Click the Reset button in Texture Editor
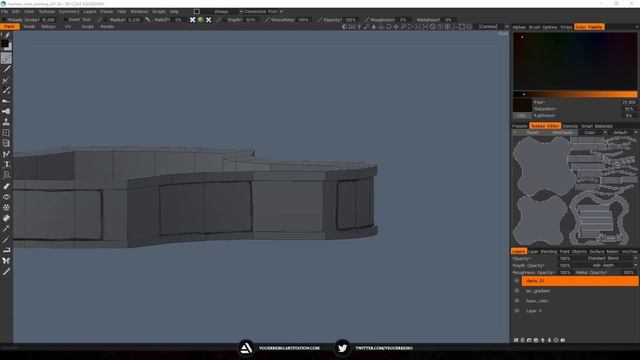This screenshot has height=360, width=640. click(532, 133)
